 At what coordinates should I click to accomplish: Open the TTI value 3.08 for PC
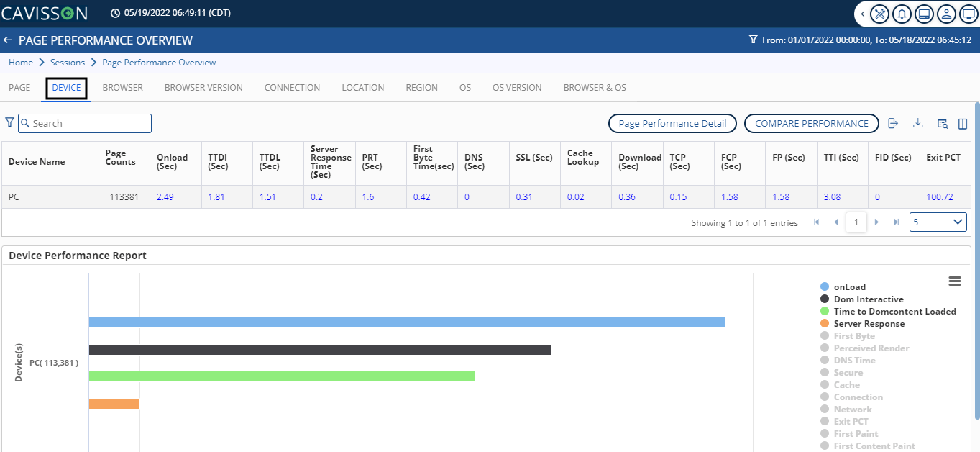point(833,197)
